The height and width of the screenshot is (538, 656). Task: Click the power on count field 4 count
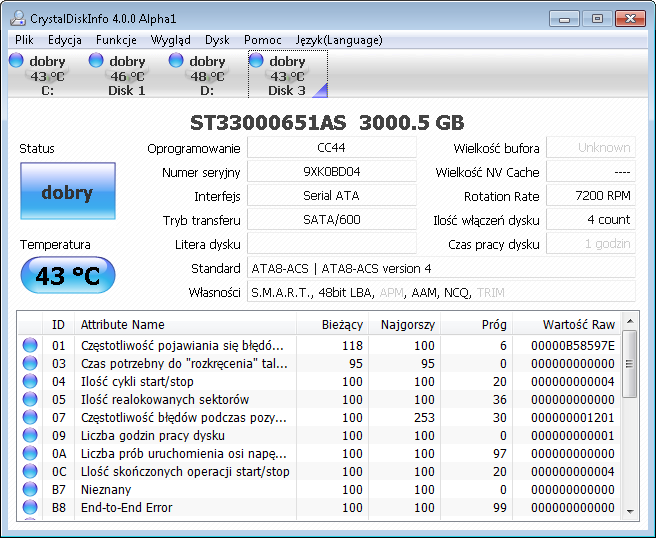[591, 220]
